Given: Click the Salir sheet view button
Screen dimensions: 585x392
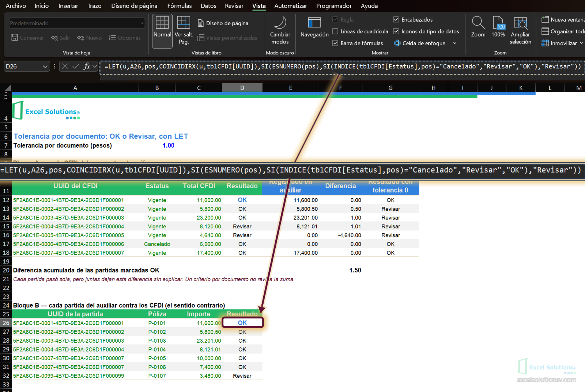Looking at the screenshot, I should (61, 38).
